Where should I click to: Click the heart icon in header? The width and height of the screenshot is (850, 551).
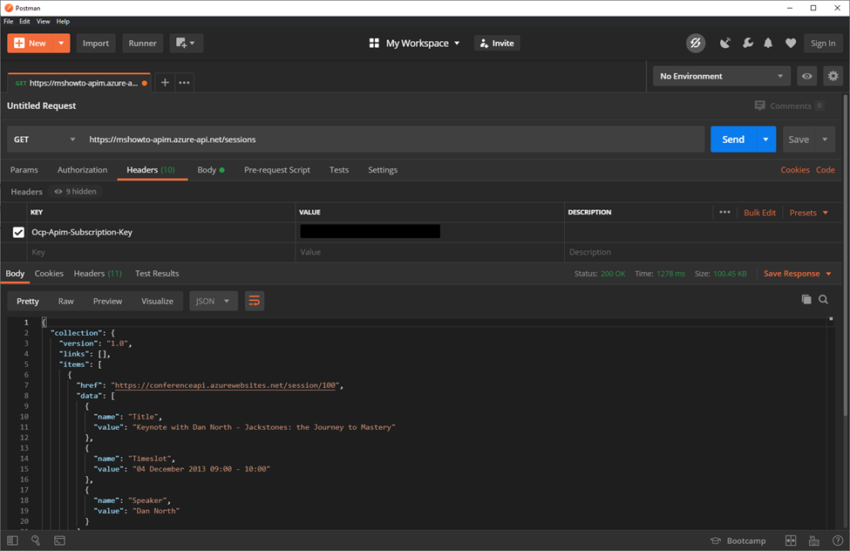(790, 43)
